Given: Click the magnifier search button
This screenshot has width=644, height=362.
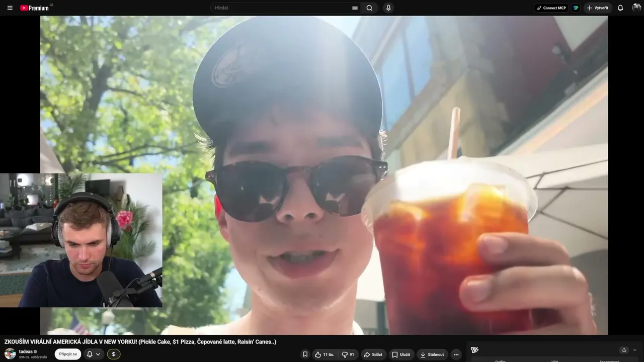Looking at the screenshot, I should [369, 8].
